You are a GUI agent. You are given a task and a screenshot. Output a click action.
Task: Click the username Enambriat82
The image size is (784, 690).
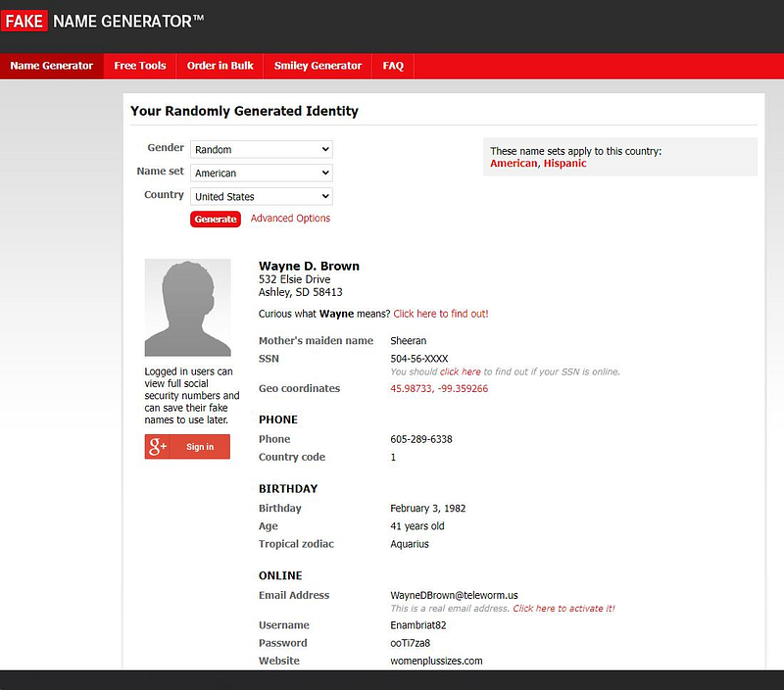pyautogui.click(x=418, y=625)
